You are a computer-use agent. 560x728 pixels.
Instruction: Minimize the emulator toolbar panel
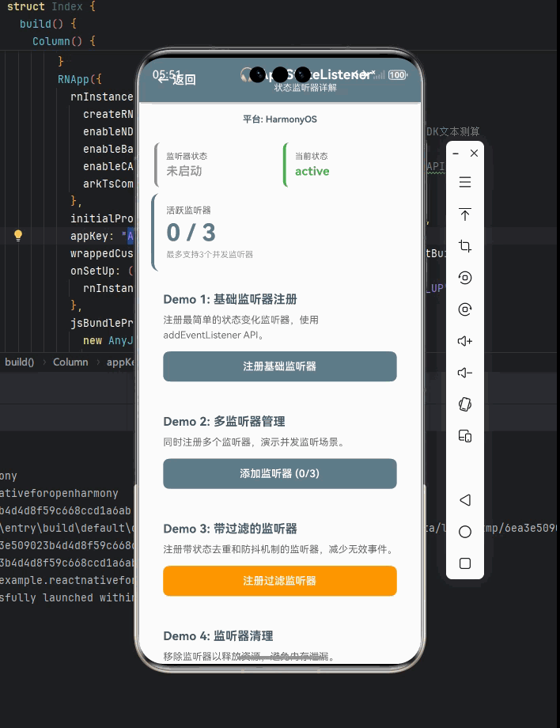(x=456, y=154)
